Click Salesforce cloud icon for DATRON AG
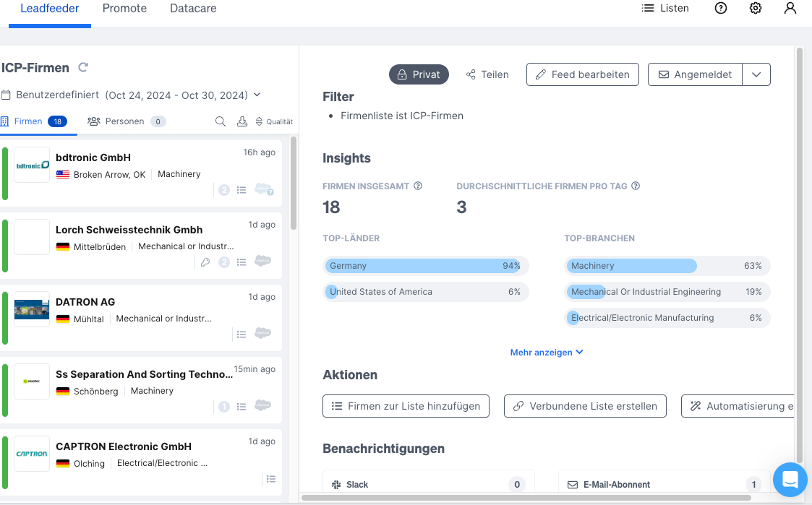The height and width of the screenshot is (505, 812). pyautogui.click(x=263, y=334)
